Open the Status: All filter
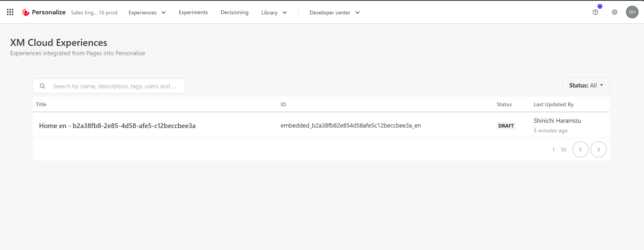 point(586,85)
